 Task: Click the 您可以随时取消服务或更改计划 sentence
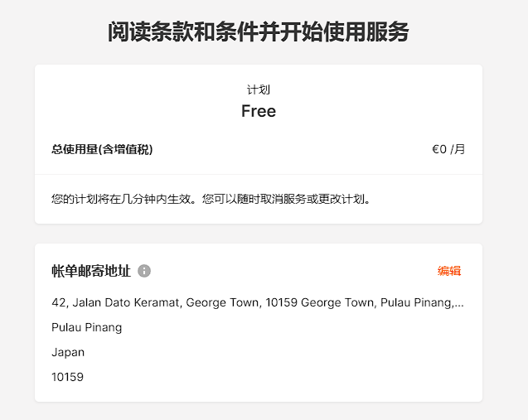pos(286,199)
